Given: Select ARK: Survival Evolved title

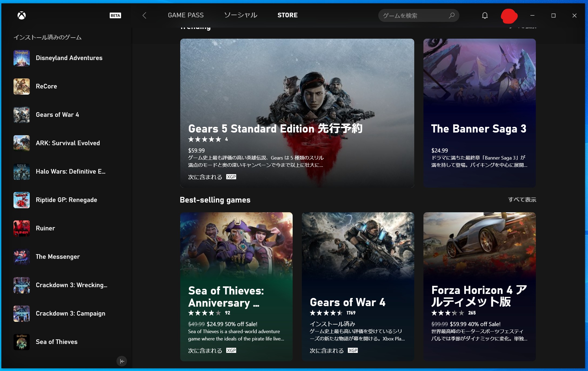Looking at the screenshot, I should point(68,143).
